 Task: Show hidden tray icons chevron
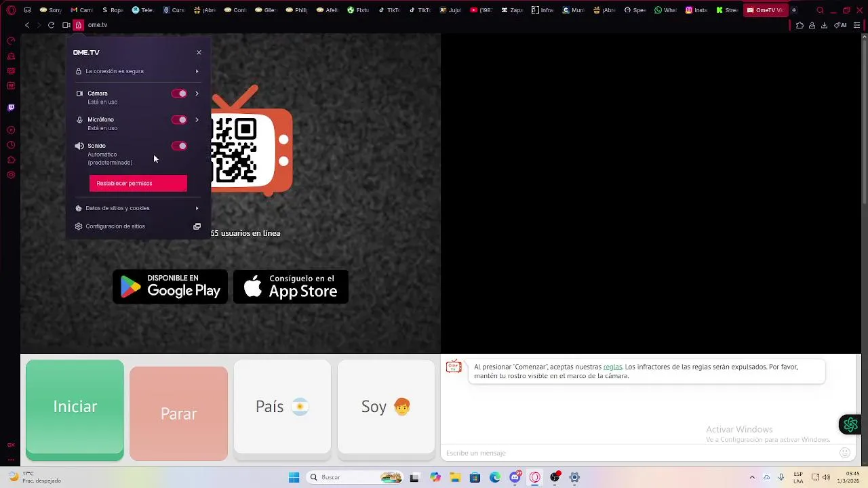(x=752, y=478)
